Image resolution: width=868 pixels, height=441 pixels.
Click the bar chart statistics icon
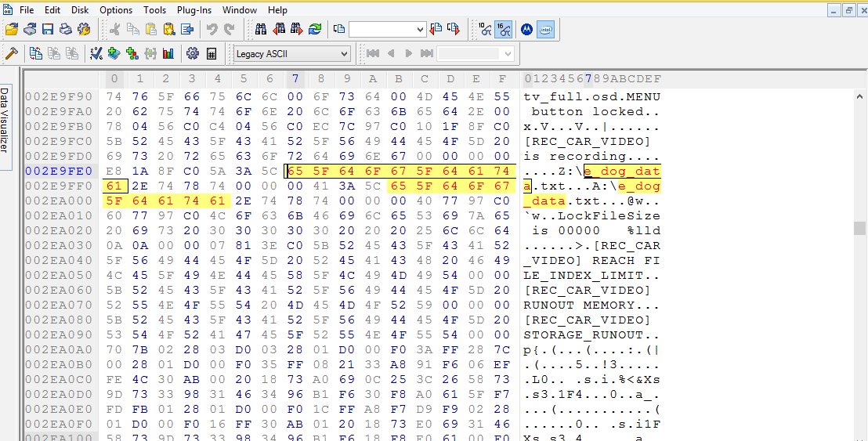[x=168, y=54]
